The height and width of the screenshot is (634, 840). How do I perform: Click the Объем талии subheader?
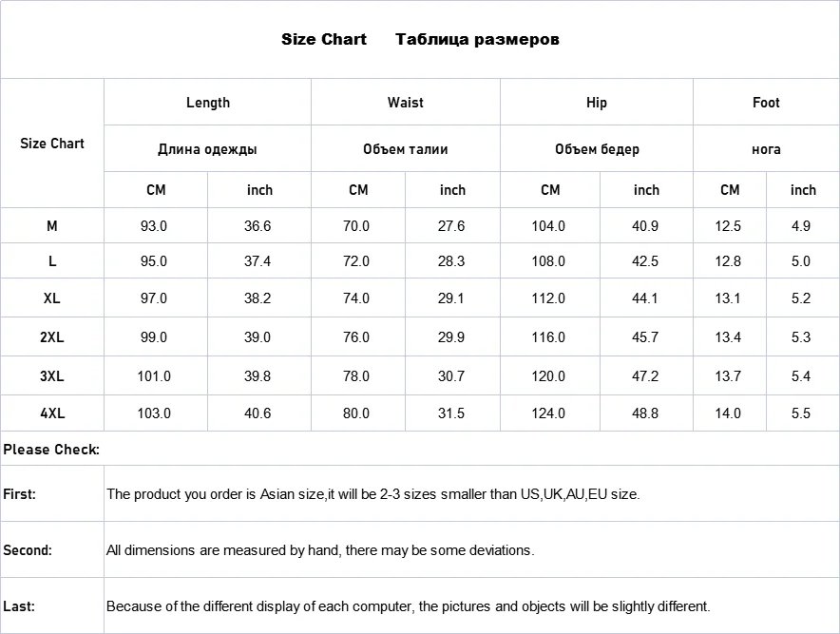pyautogui.click(x=406, y=149)
